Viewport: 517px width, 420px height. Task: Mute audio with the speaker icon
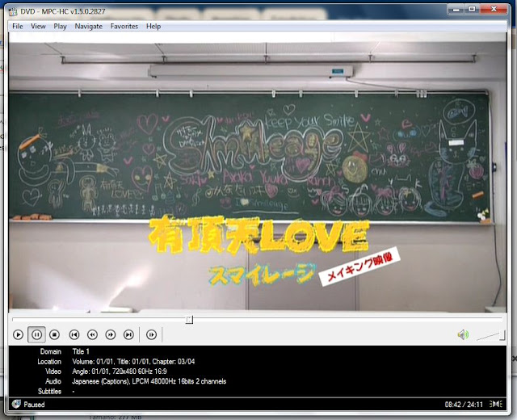[x=463, y=335]
